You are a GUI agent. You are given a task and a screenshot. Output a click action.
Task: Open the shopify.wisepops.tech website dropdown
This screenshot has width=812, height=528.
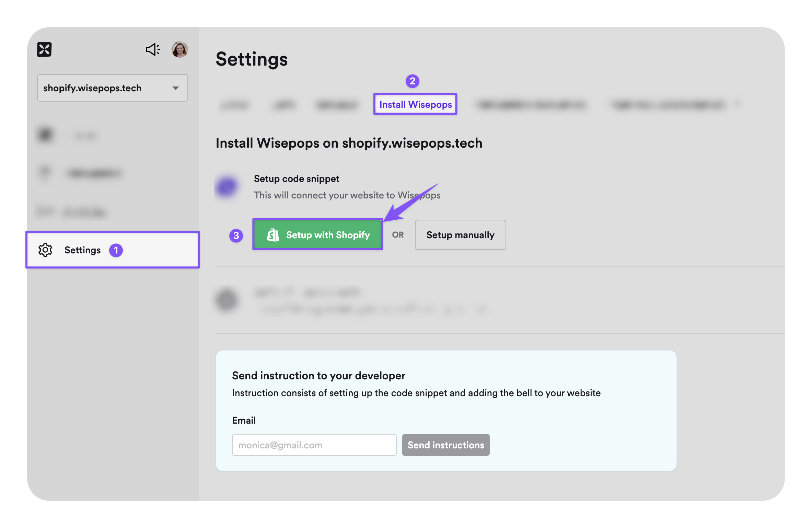click(x=112, y=88)
